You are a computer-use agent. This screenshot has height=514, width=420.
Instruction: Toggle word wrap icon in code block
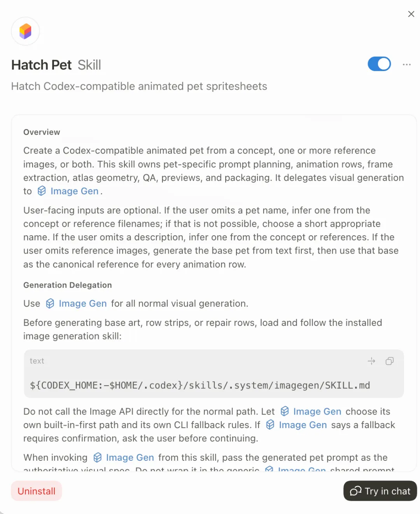(371, 361)
